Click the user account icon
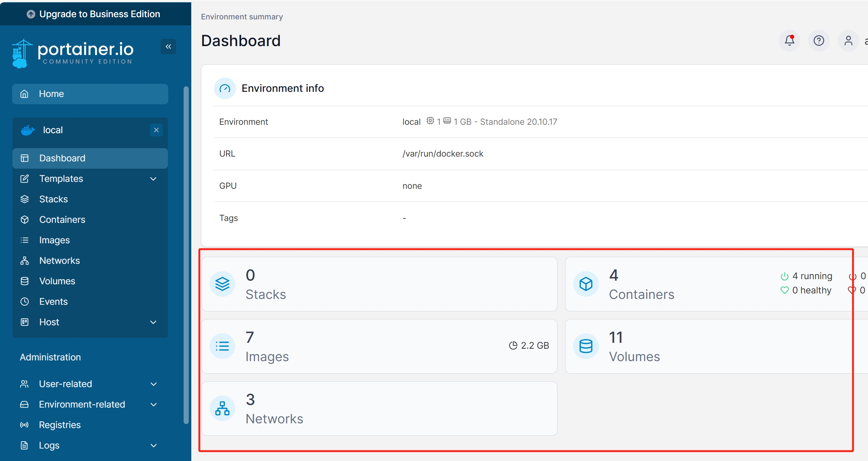This screenshot has width=868, height=461. coord(848,41)
